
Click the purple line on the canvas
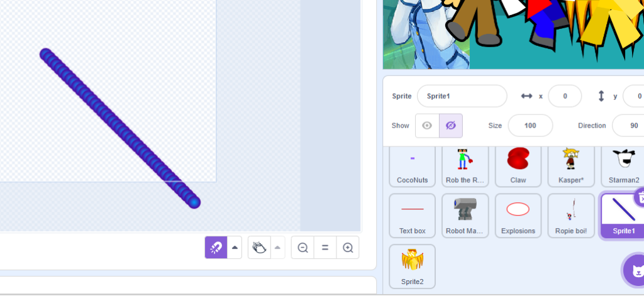point(119,128)
